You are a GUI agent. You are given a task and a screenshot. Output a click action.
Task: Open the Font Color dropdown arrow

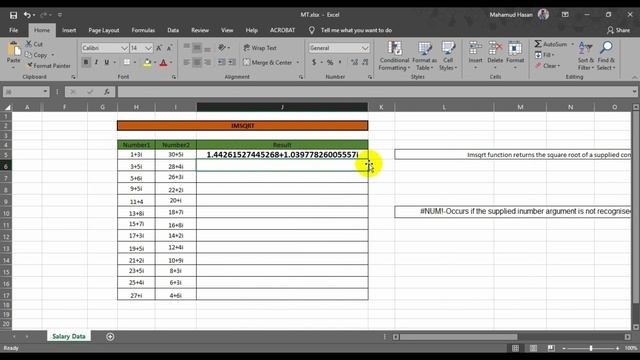[171, 62]
